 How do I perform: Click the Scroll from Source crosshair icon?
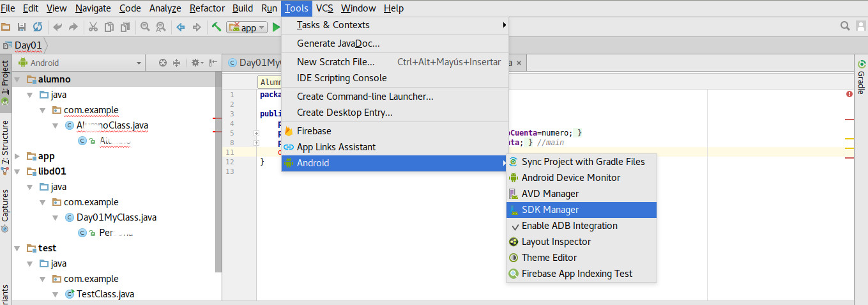(x=163, y=63)
